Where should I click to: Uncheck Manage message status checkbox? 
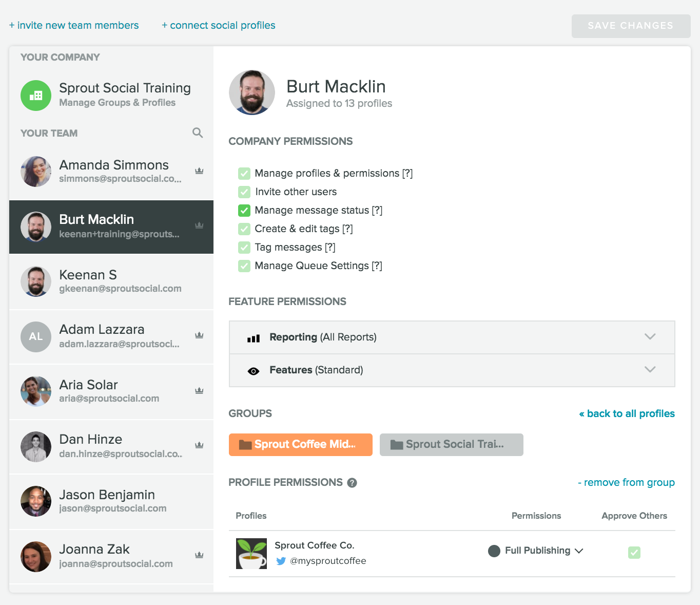pos(244,211)
